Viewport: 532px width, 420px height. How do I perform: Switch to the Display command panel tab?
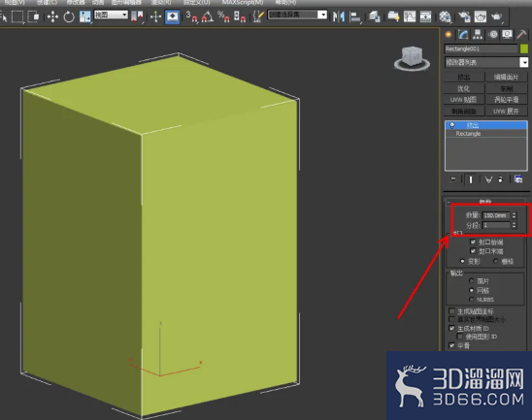[x=507, y=35]
